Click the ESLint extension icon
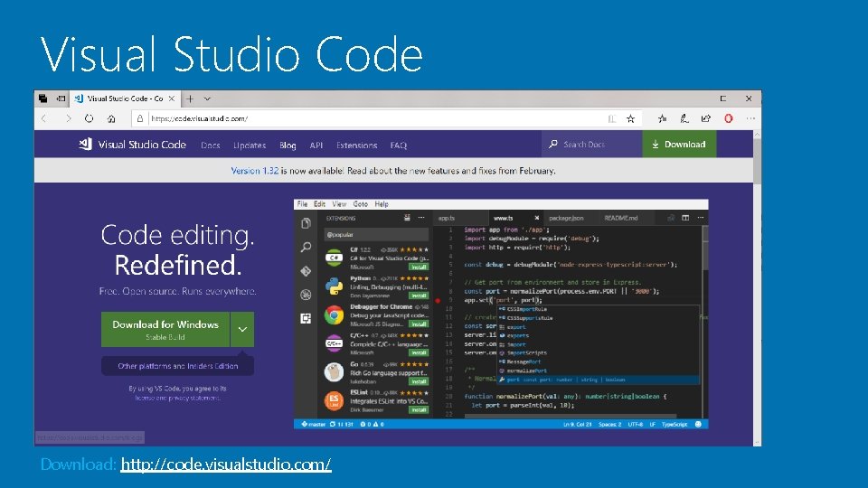 coord(334,400)
